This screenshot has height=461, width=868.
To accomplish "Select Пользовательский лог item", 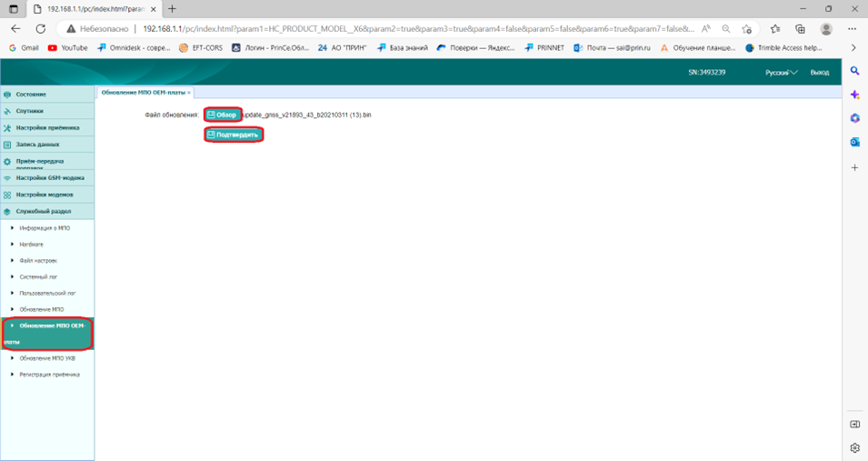I will point(47,293).
